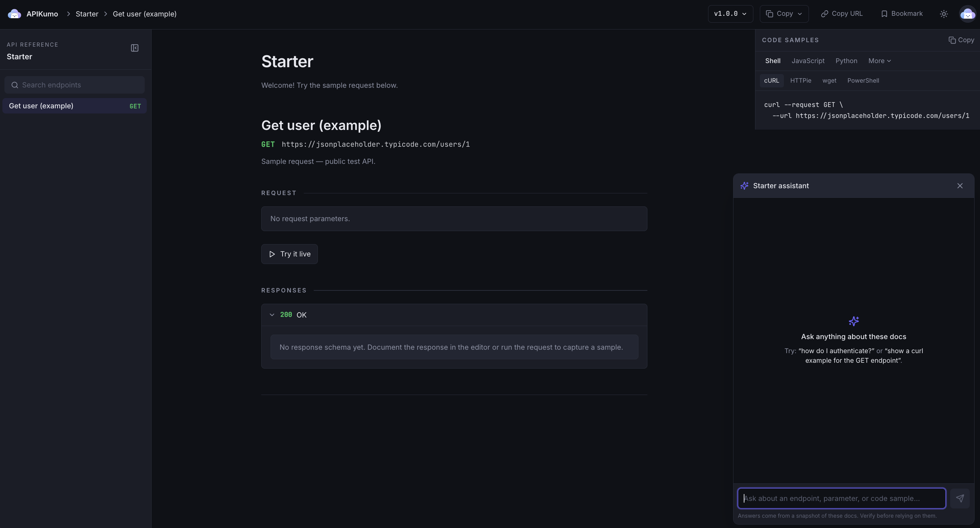The image size is (980, 528).
Task: Open the Copy dropdown in the top bar
Action: [x=784, y=14]
